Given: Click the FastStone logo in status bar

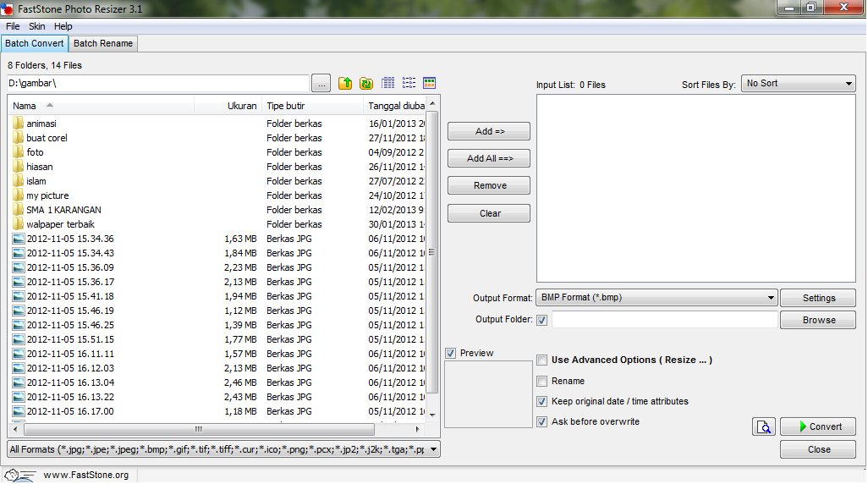Looking at the screenshot, I should (x=19, y=476).
